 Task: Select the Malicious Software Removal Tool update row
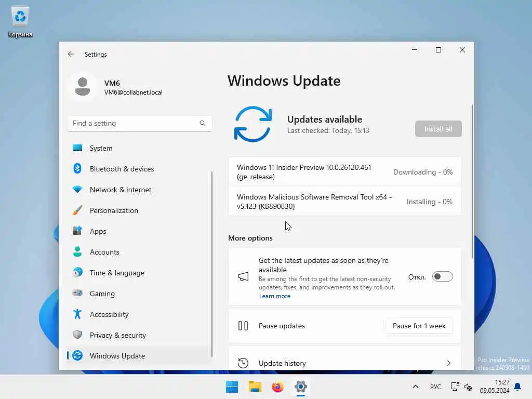pos(345,202)
